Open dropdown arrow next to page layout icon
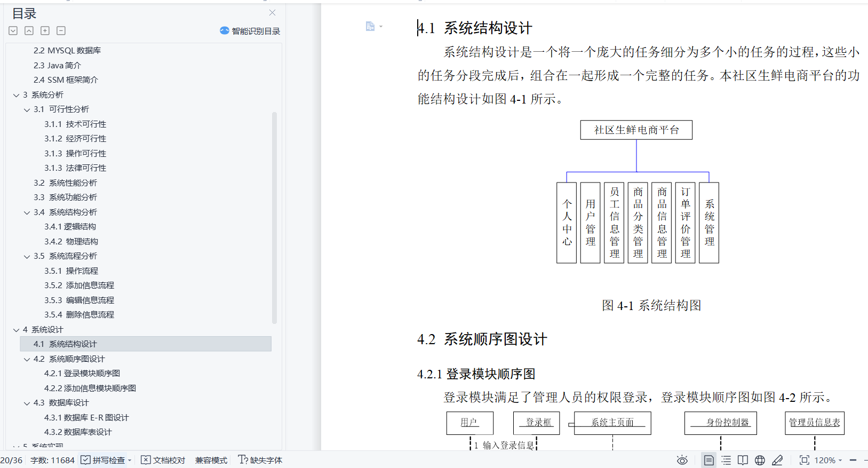 point(381,27)
